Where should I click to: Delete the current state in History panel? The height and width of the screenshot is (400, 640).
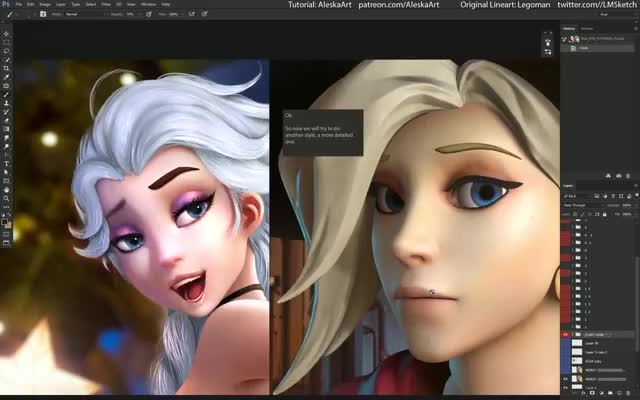pyautogui.click(x=628, y=176)
